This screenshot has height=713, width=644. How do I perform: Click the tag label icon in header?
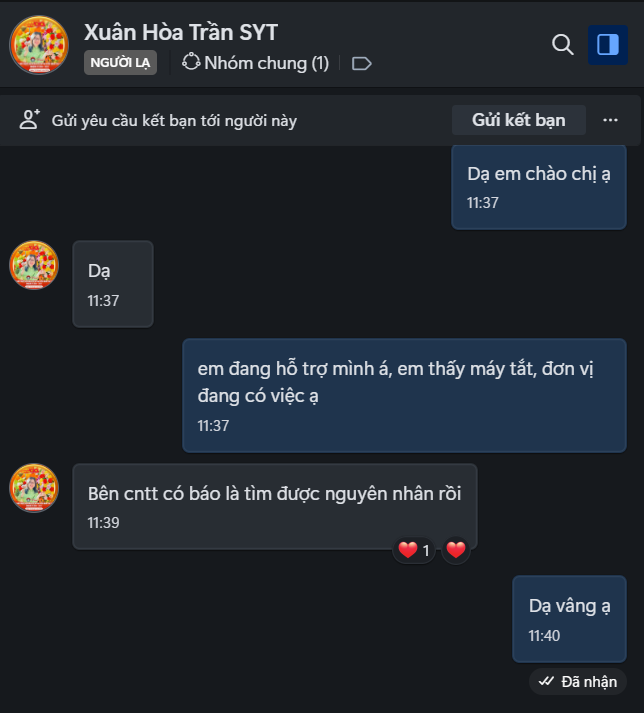pos(362,64)
